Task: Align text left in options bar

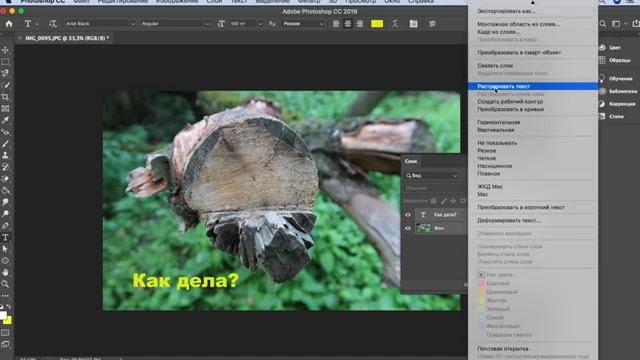Action: click(336, 24)
